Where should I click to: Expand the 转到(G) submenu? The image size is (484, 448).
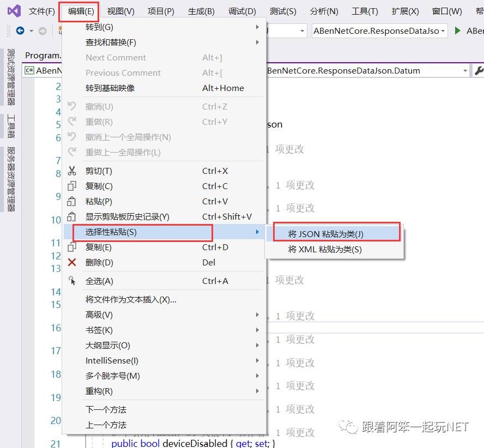[x=164, y=27]
